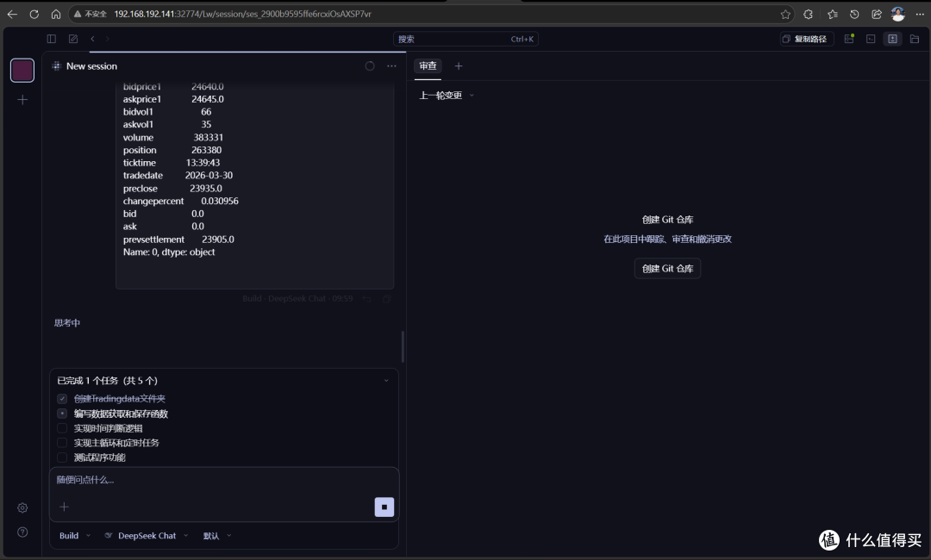Open the 默认 variant dropdown
Image resolution: width=931 pixels, height=560 pixels.
point(216,536)
